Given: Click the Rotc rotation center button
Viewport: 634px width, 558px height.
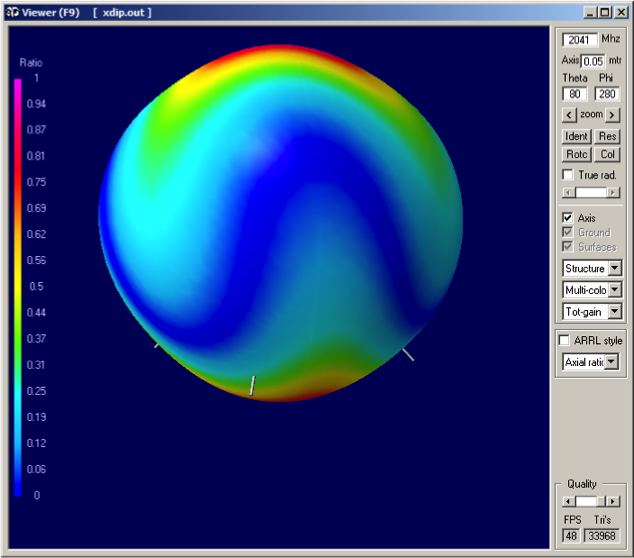Looking at the screenshot, I should [576, 155].
